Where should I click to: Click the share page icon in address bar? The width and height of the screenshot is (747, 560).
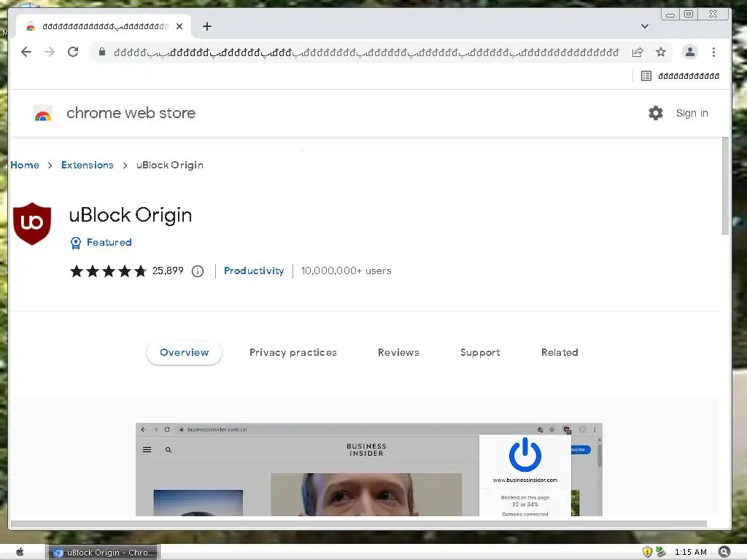(638, 52)
